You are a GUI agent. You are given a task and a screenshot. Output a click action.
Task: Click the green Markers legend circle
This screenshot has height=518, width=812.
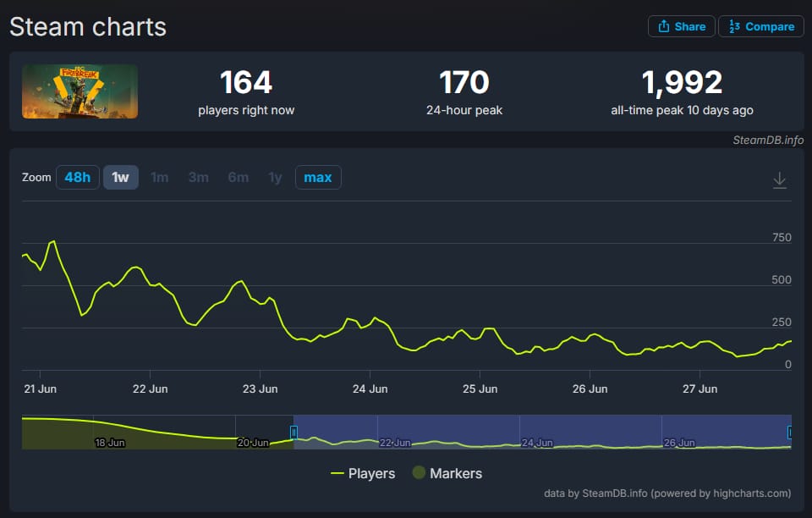point(419,472)
